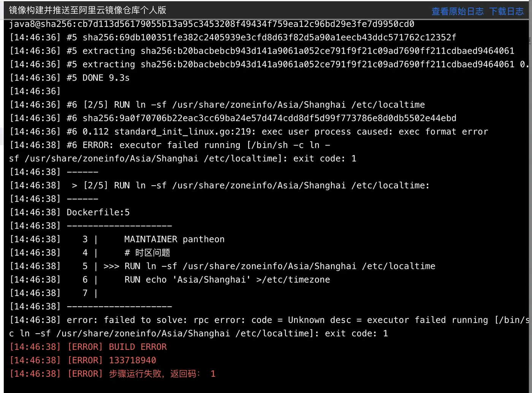The height and width of the screenshot is (393, 532).
Task: Click the '#6 sha256:9a0f70706b22' log line
Action: (x=233, y=118)
